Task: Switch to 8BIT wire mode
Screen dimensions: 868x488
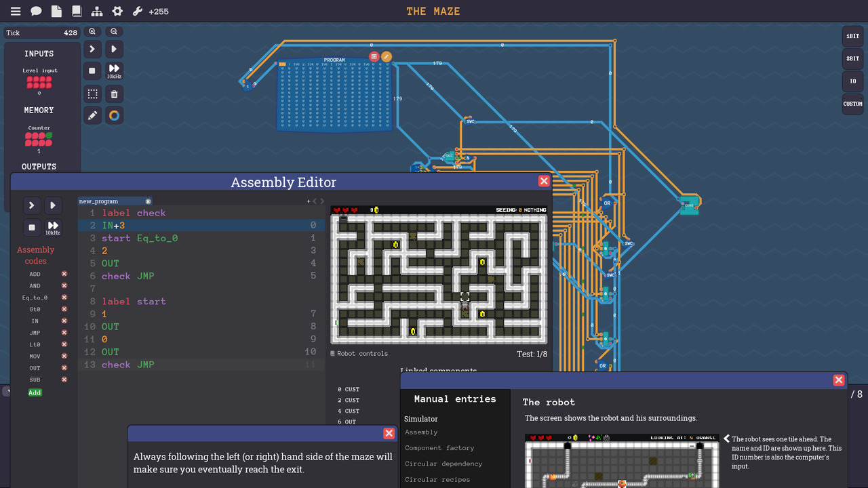Action: 852,59
